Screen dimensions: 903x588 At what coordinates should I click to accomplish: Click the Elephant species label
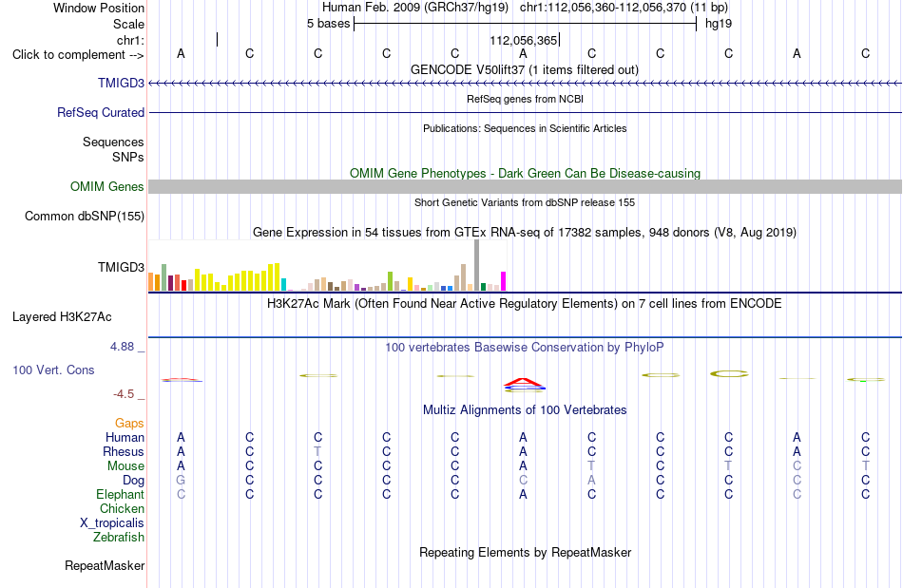click(x=121, y=494)
